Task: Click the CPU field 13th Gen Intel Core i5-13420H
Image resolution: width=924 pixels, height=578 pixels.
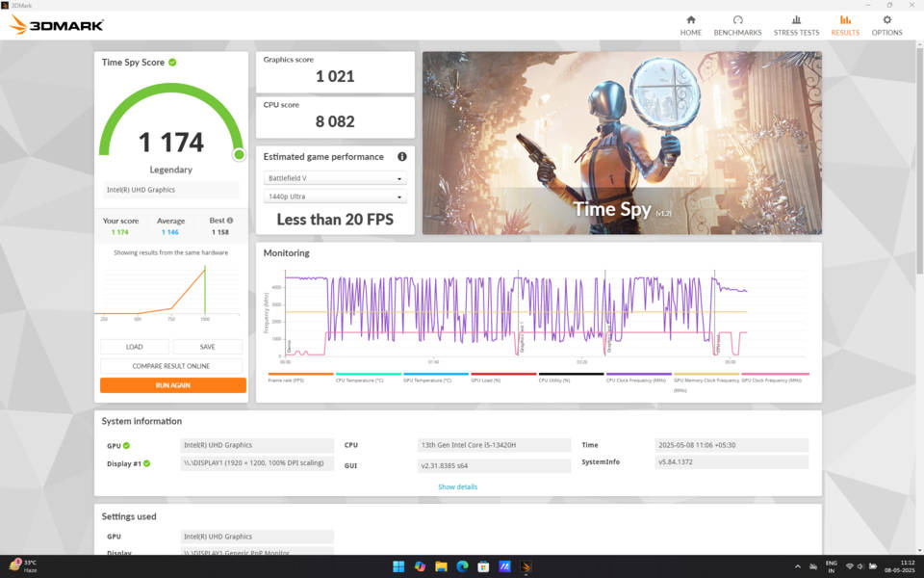Action: (494, 445)
